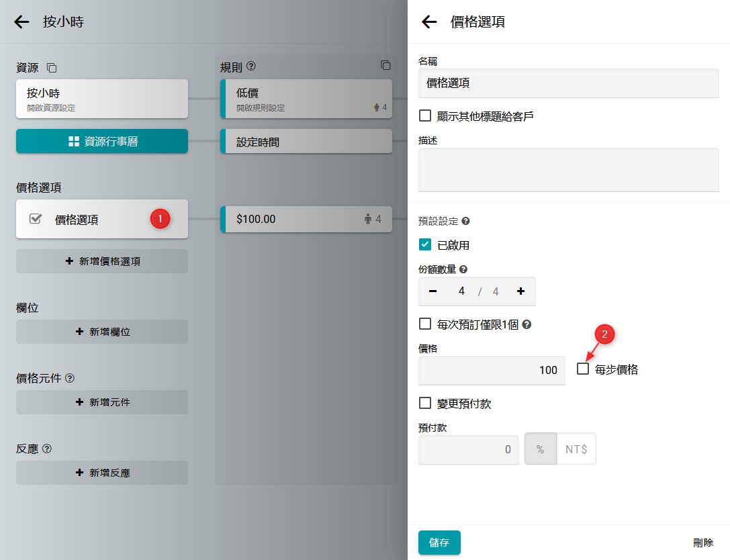Click copy icon next to 資源
Viewport: 730px width, 560px height.
[52, 68]
